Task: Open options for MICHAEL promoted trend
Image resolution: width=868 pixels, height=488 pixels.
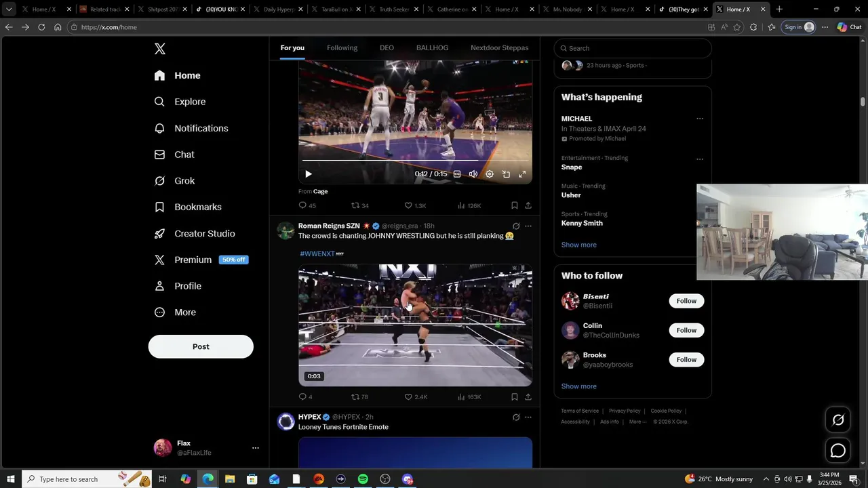Action: point(700,119)
